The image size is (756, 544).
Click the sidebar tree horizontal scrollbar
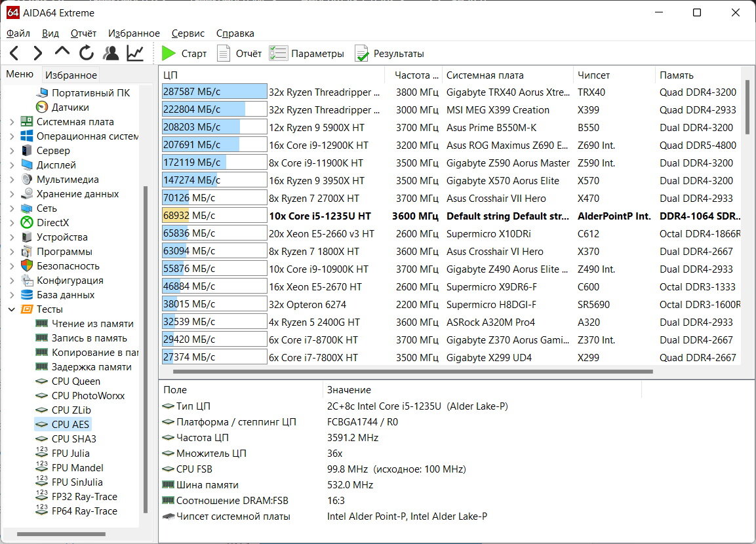pos(61,534)
